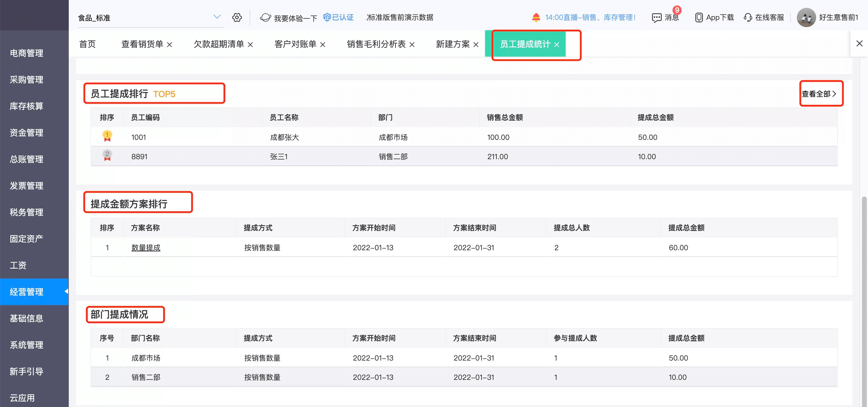Click the 好生意售前1 username
868x407 pixels.
coord(838,17)
